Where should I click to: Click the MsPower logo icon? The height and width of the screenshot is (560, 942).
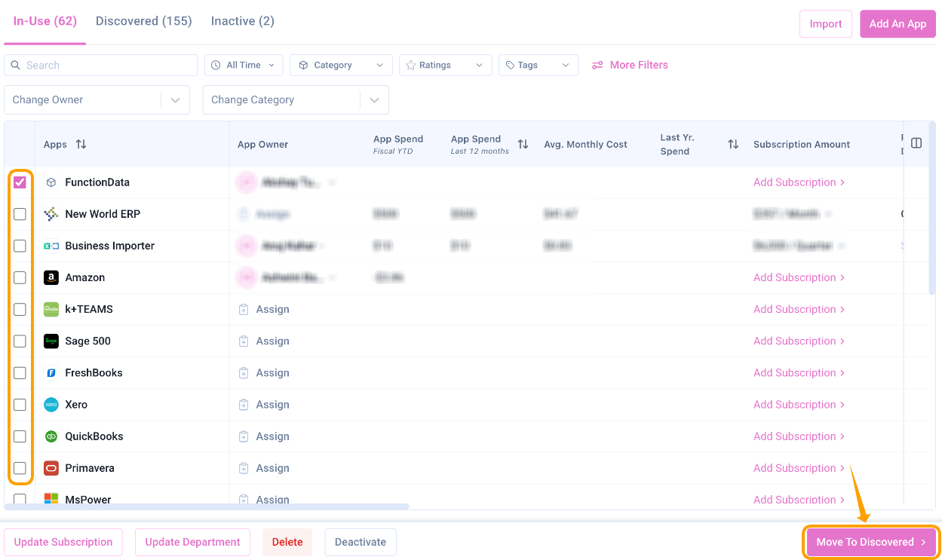coord(51,499)
